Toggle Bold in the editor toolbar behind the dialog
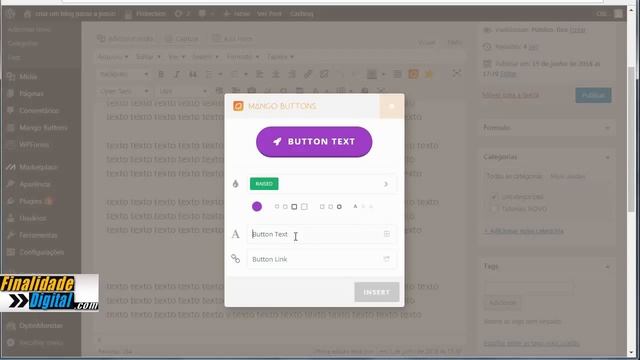This screenshot has width=640, height=360. (x=161, y=74)
